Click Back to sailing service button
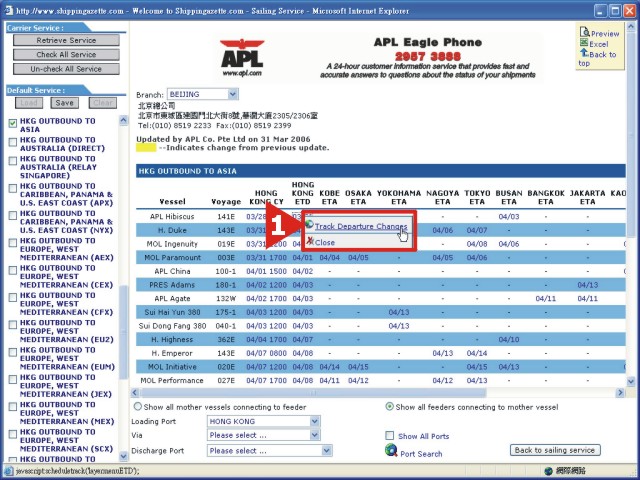640x480 pixels. (x=555, y=450)
